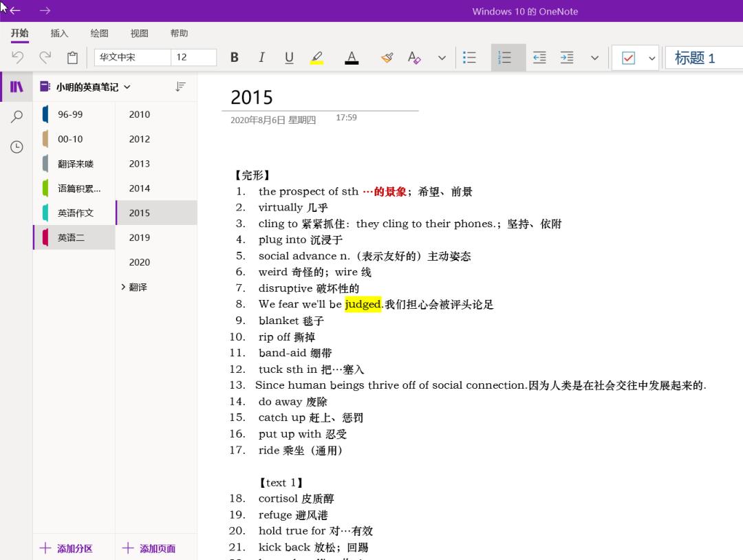743x560 pixels.
Task: Open the 视图 ribbon tab
Action: (139, 33)
